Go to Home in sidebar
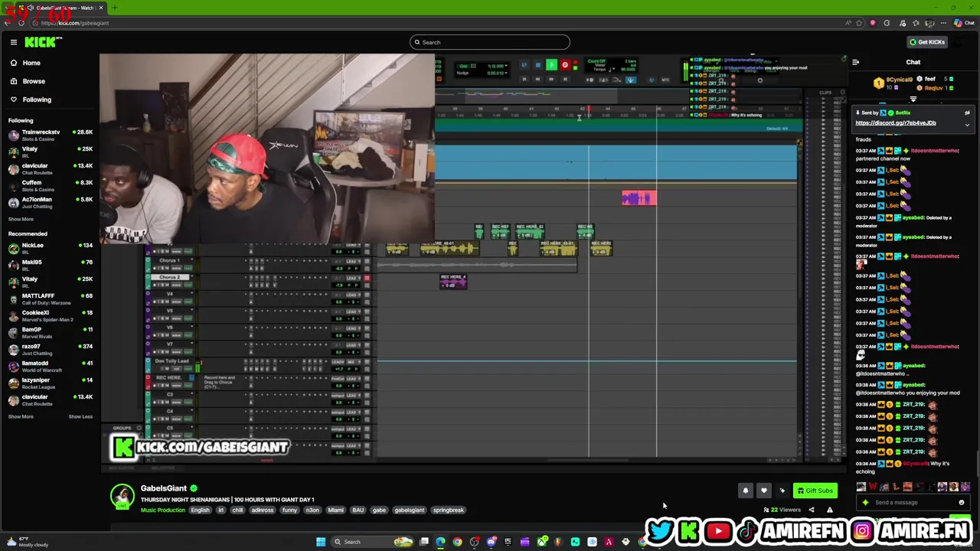This screenshot has width=980, height=551. [x=31, y=63]
